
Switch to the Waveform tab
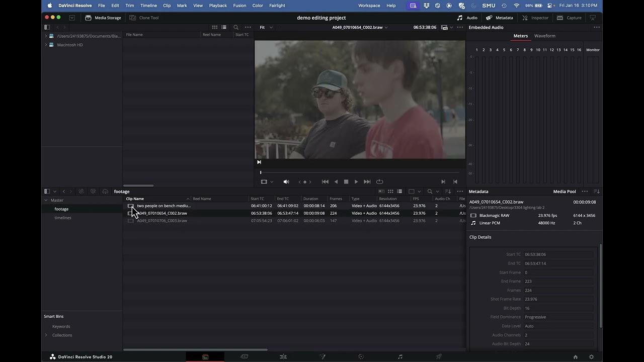[x=545, y=36]
